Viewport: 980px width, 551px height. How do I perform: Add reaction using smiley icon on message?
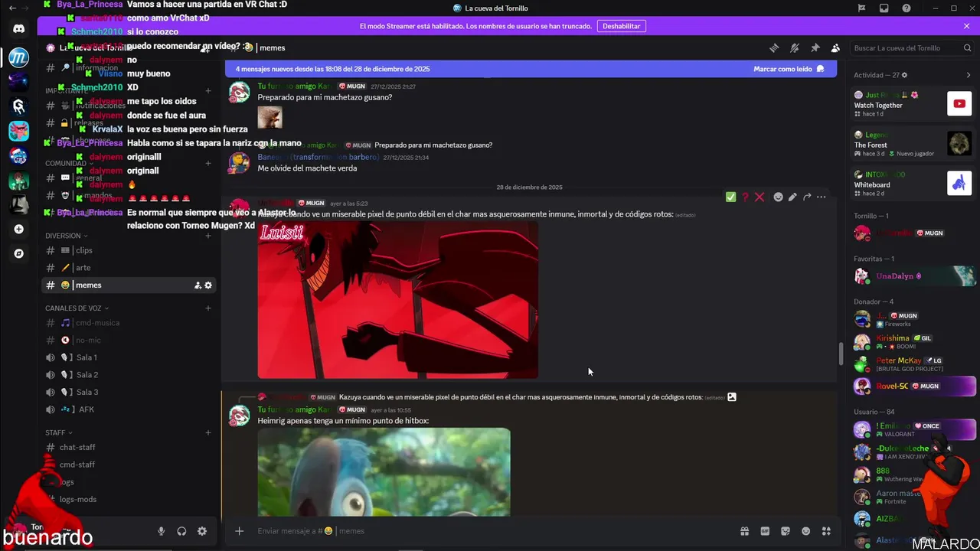pyautogui.click(x=778, y=197)
